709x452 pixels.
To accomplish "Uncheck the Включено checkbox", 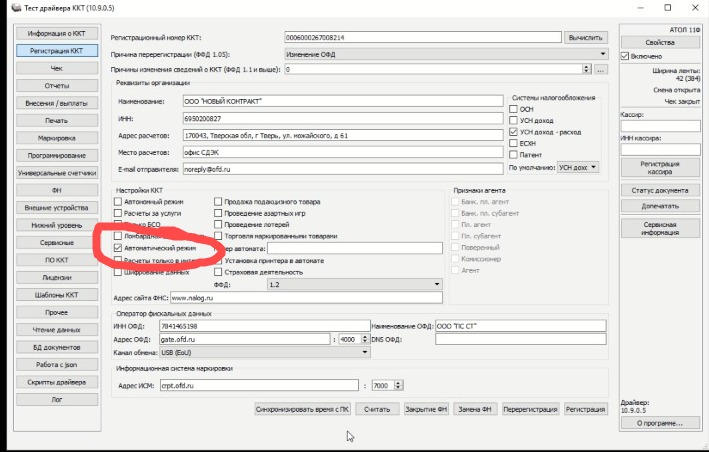I will click(625, 56).
